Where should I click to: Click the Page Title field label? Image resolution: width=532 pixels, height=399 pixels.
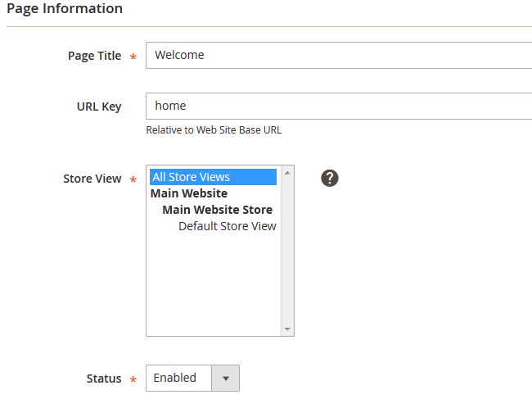[94, 56]
